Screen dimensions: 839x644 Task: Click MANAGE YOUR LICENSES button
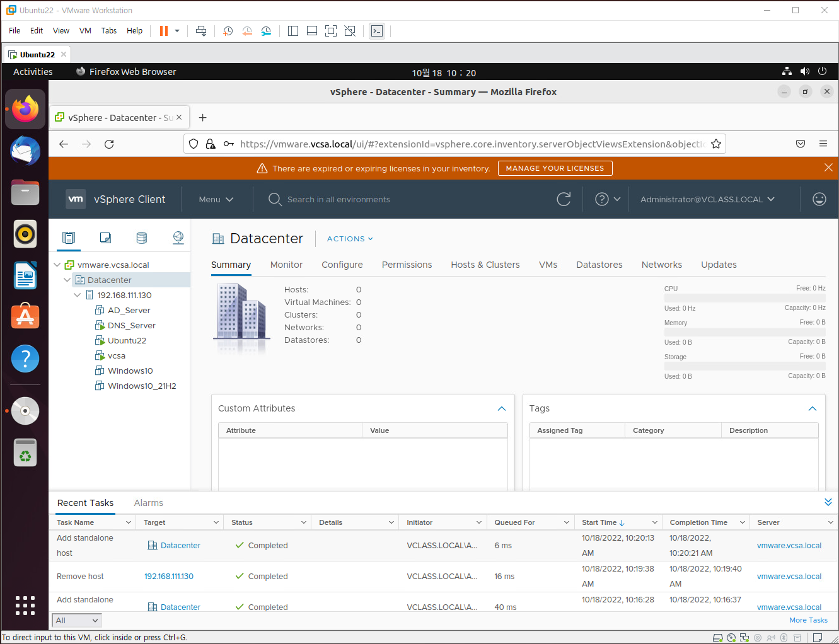(555, 168)
